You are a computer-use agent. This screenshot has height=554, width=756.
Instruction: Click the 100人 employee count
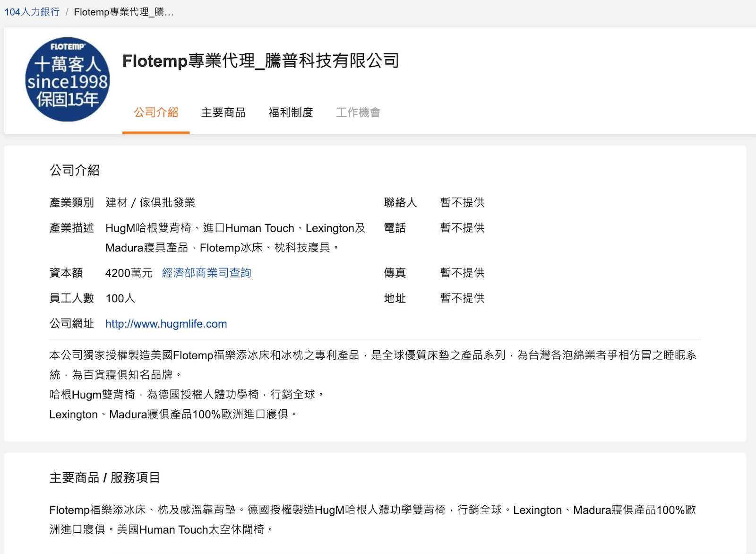(x=120, y=298)
